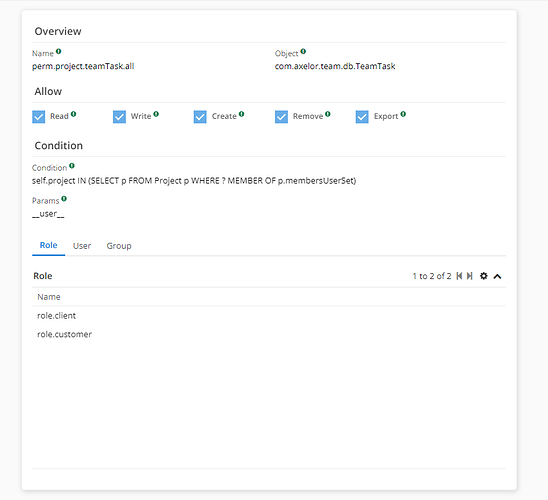
Task: Uncheck the Read permission checkbox
Action: pos(38,117)
